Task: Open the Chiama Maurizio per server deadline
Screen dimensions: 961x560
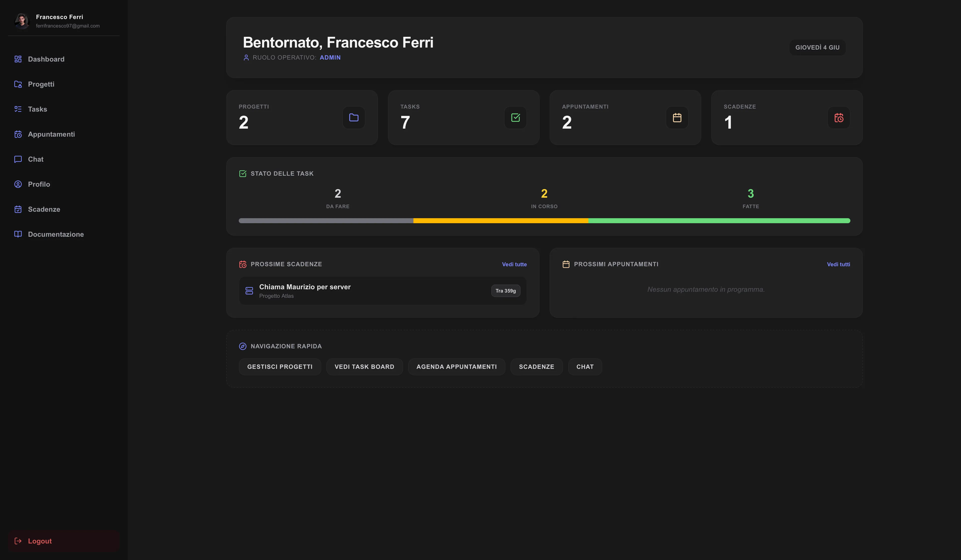Action: tap(382, 291)
